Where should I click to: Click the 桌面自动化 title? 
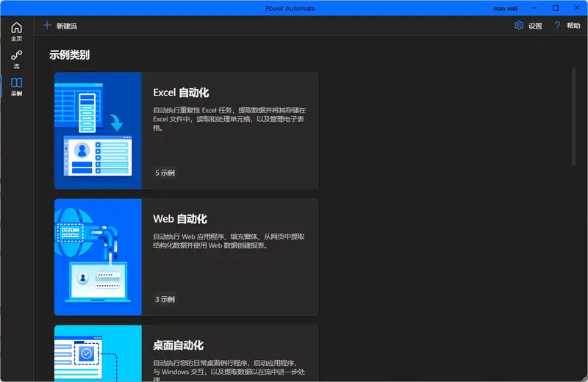178,345
